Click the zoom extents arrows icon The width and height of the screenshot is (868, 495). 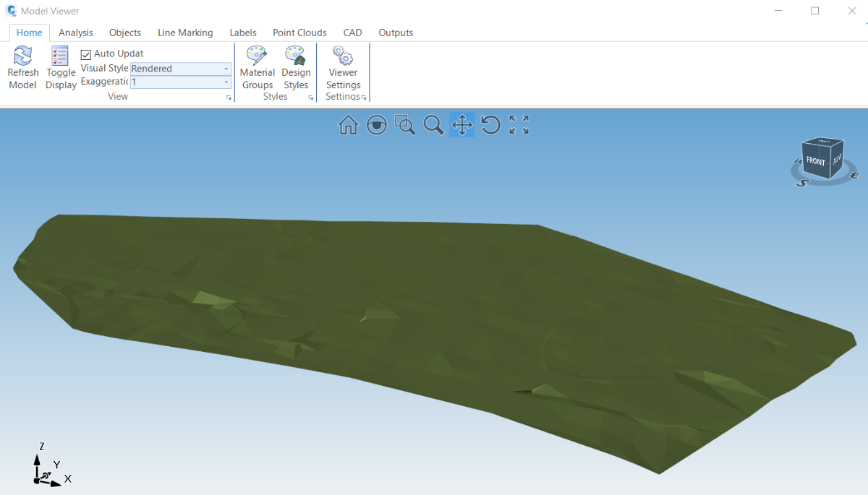[x=519, y=125]
